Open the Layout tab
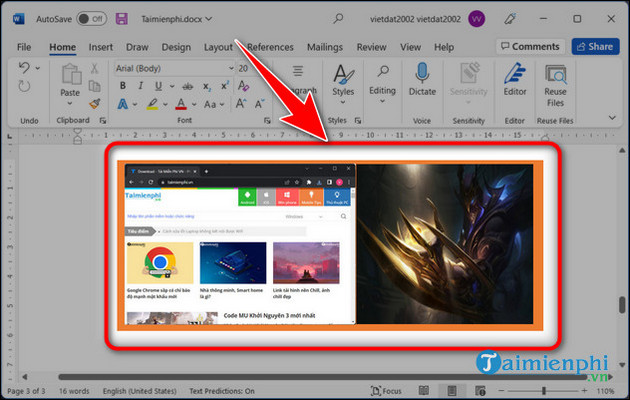 click(218, 47)
